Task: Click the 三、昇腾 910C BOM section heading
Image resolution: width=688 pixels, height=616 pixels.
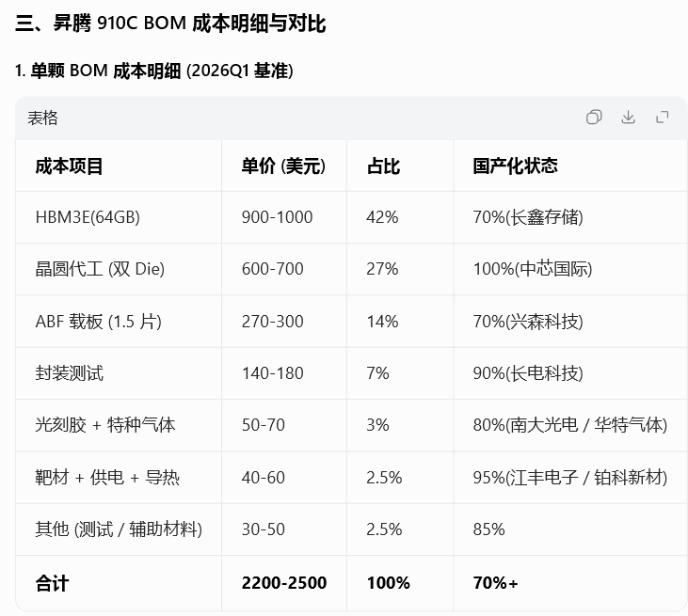Action: (170, 24)
